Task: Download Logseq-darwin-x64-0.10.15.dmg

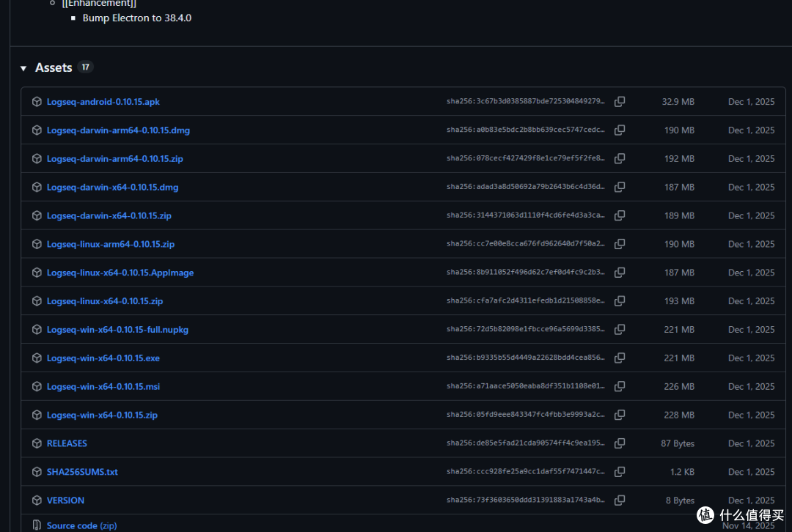Action: tap(112, 188)
